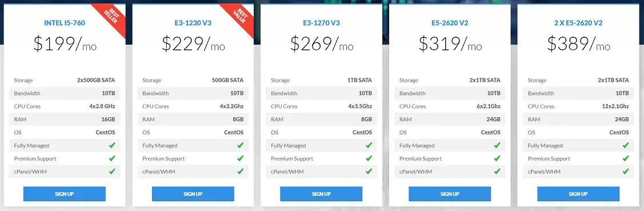Click Sign Up under E3-1230 V3 plan
This screenshot has width=644, height=211.
(193, 194)
